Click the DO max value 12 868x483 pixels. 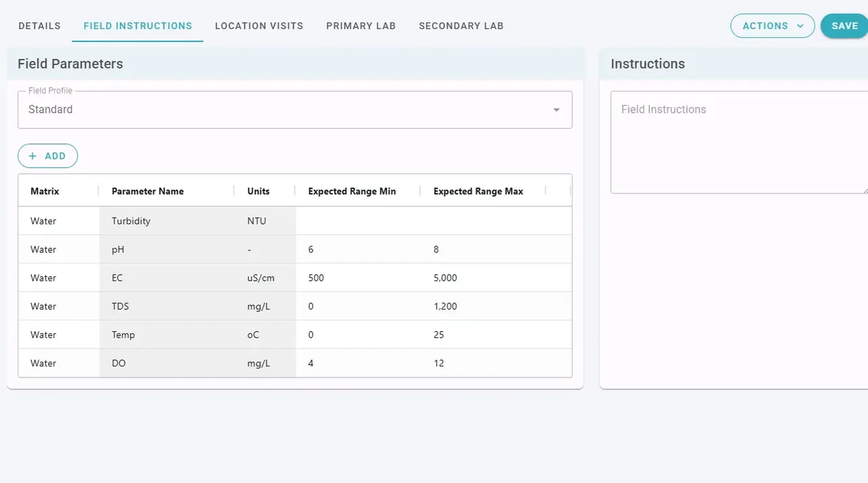tap(484, 364)
